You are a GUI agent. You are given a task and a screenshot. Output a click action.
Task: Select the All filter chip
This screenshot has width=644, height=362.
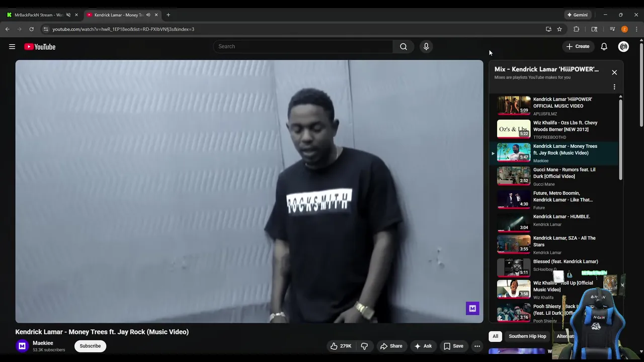click(495, 336)
